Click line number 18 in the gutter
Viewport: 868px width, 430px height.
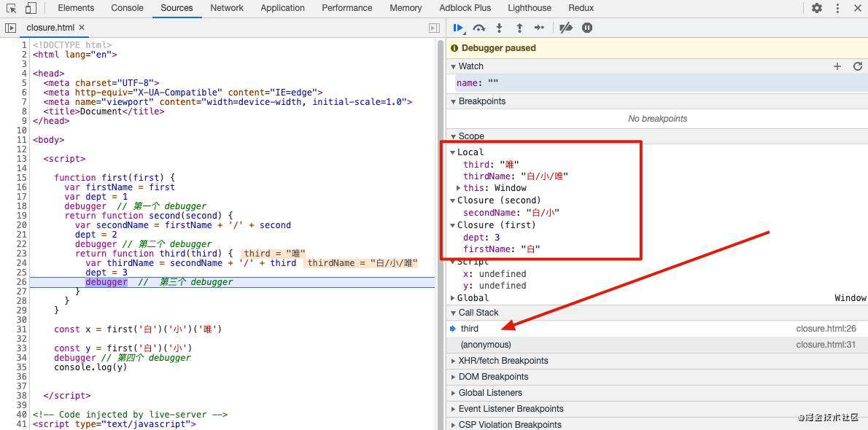click(22, 206)
